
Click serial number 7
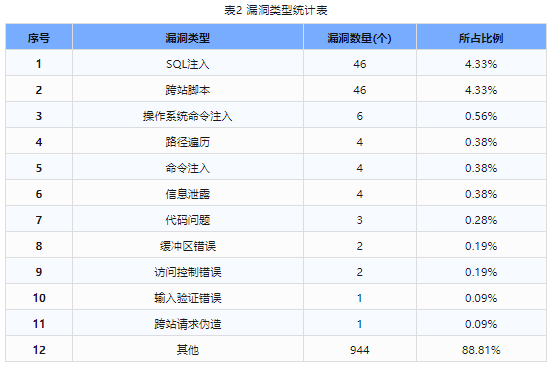[39, 220]
